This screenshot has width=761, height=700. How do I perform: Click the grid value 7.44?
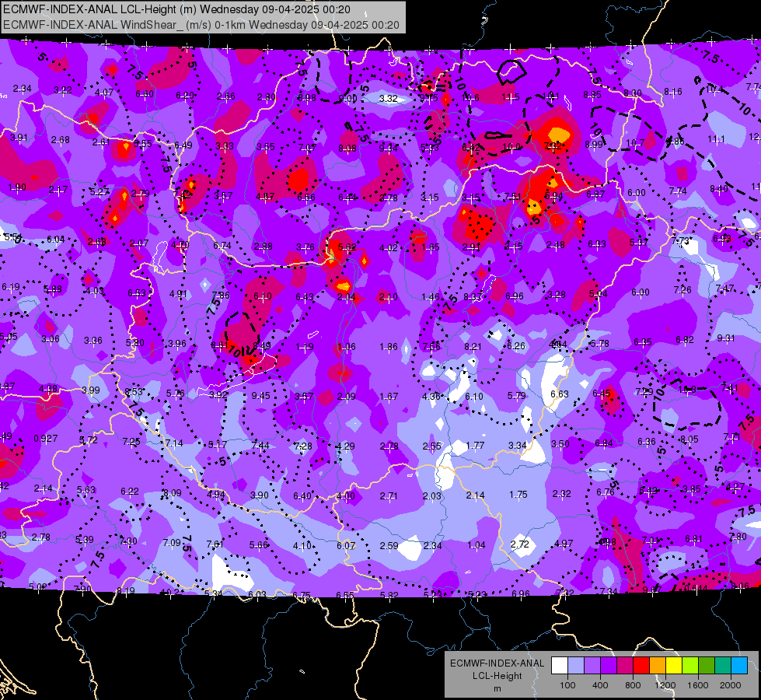[x=260, y=446]
